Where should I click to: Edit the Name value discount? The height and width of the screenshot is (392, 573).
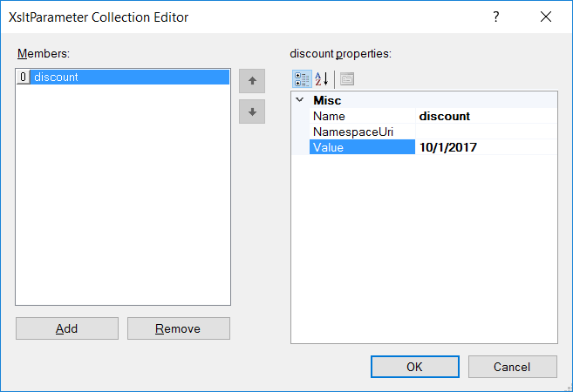pos(487,116)
